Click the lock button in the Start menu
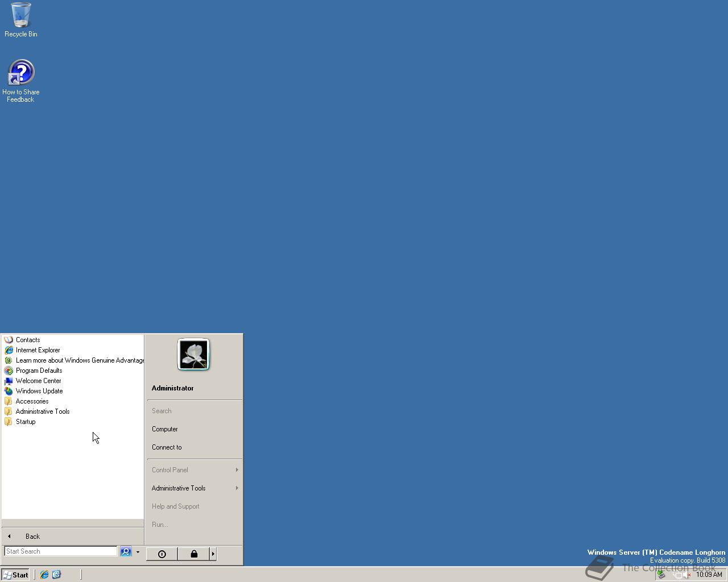Image resolution: width=728 pixels, height=582 pixels. (x=194, y=554)
